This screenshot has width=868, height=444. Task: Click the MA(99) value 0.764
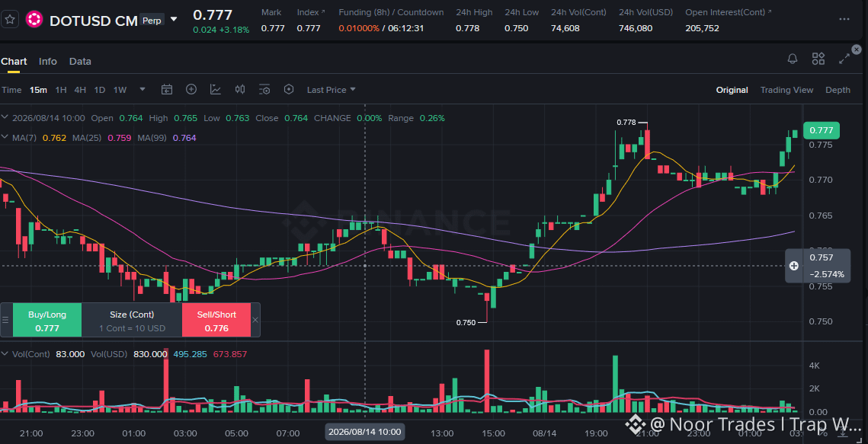tap(184, 138)
